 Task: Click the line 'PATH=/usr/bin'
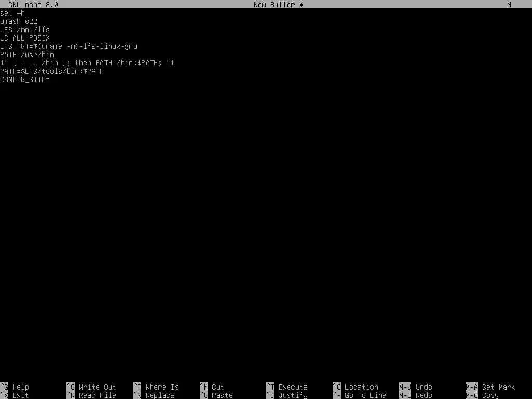(27, 55)
